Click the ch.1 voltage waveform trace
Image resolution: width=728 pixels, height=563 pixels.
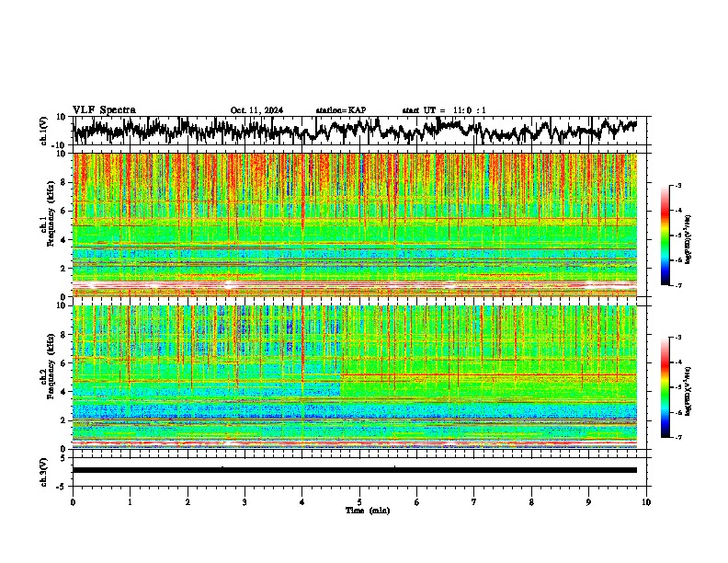355,130
